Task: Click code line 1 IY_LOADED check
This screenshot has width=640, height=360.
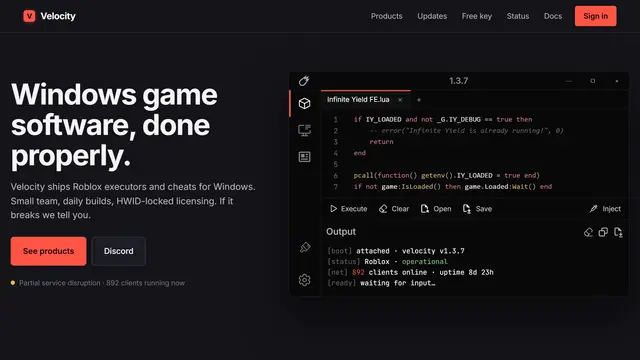Action: point(443,120)
